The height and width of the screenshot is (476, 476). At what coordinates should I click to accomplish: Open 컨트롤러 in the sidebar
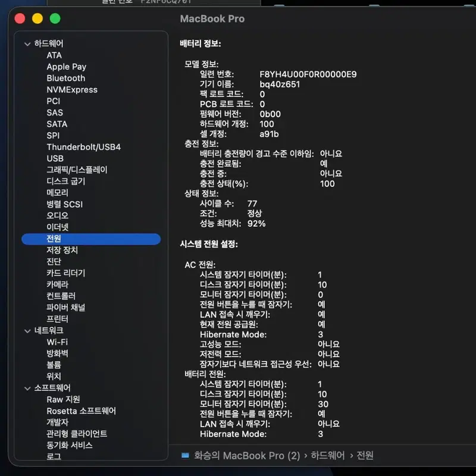click(x=61, y=296)
